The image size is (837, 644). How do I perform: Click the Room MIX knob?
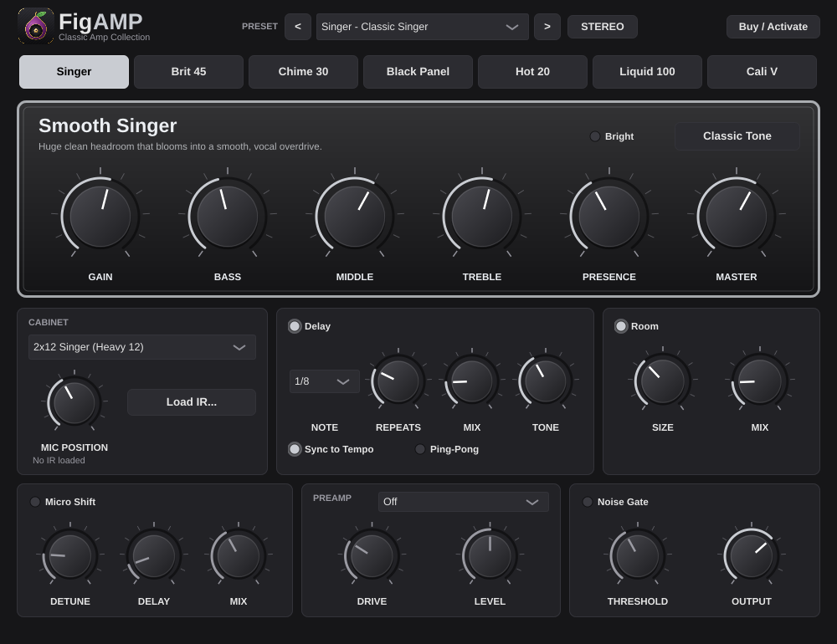click(760, 381)
